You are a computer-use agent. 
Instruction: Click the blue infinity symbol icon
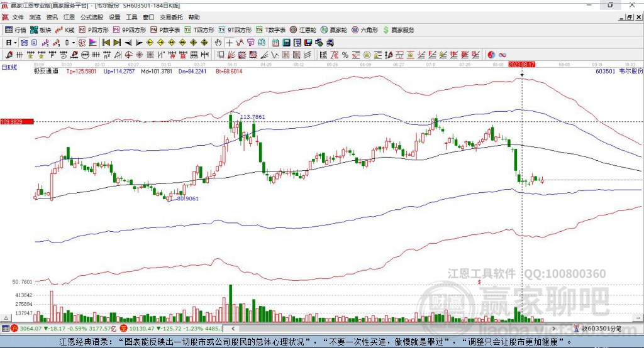pos(502,55)
